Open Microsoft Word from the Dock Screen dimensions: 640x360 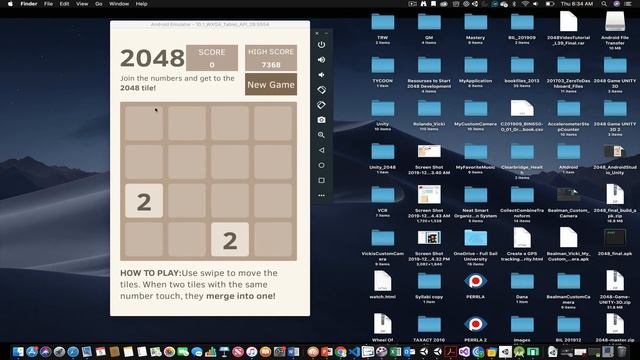(x=293, y=351)
